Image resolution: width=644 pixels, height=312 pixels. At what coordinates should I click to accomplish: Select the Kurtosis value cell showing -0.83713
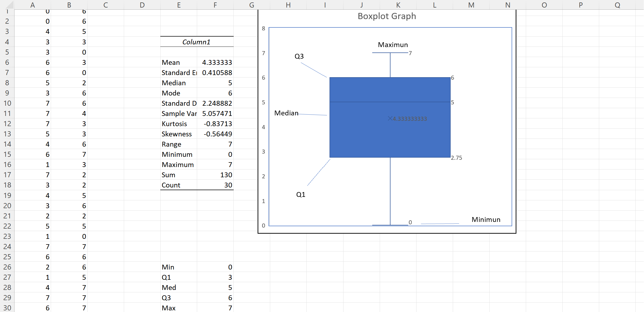point(215,124)
